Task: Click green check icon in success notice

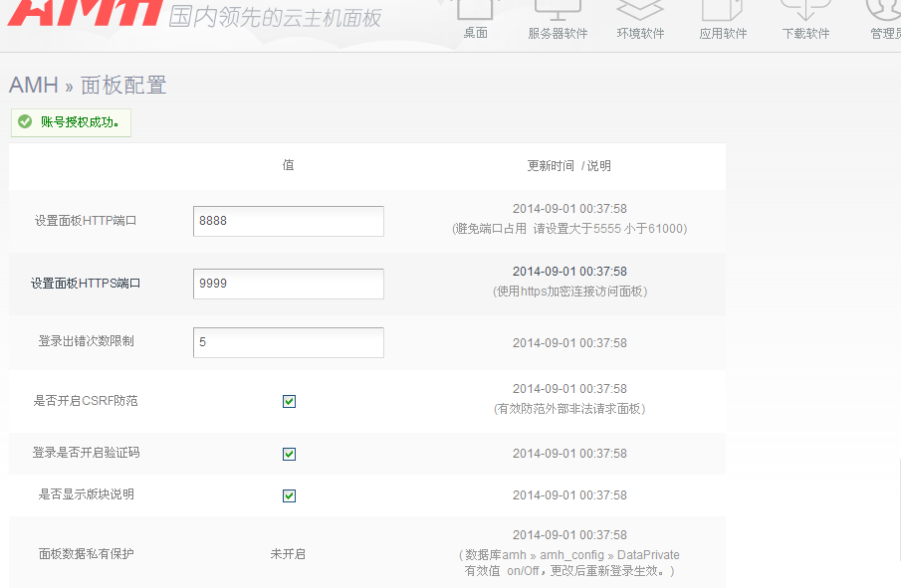Action: 25,122
